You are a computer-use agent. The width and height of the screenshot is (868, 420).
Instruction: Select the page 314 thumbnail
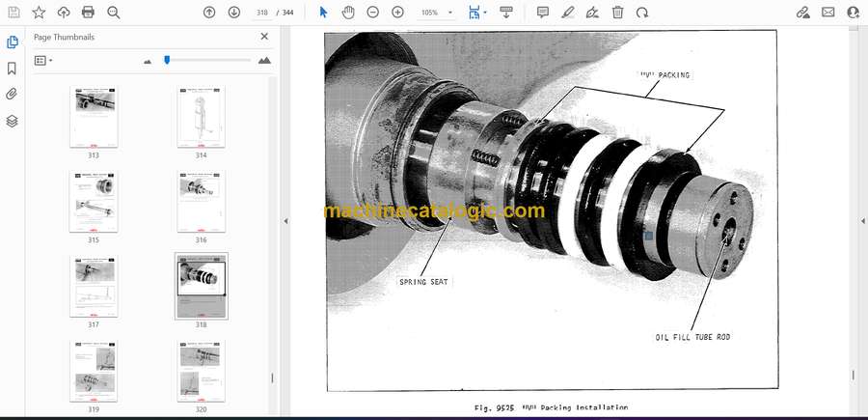pyautogui.click(x=201, y=117)
